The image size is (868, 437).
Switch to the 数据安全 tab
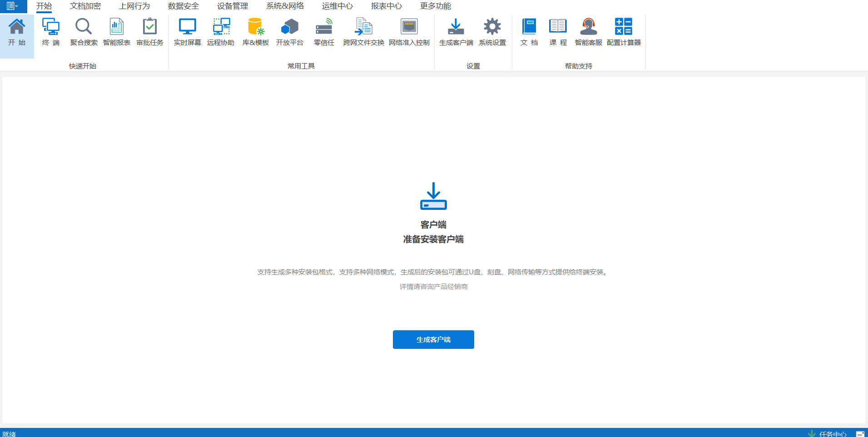(183, 6)
